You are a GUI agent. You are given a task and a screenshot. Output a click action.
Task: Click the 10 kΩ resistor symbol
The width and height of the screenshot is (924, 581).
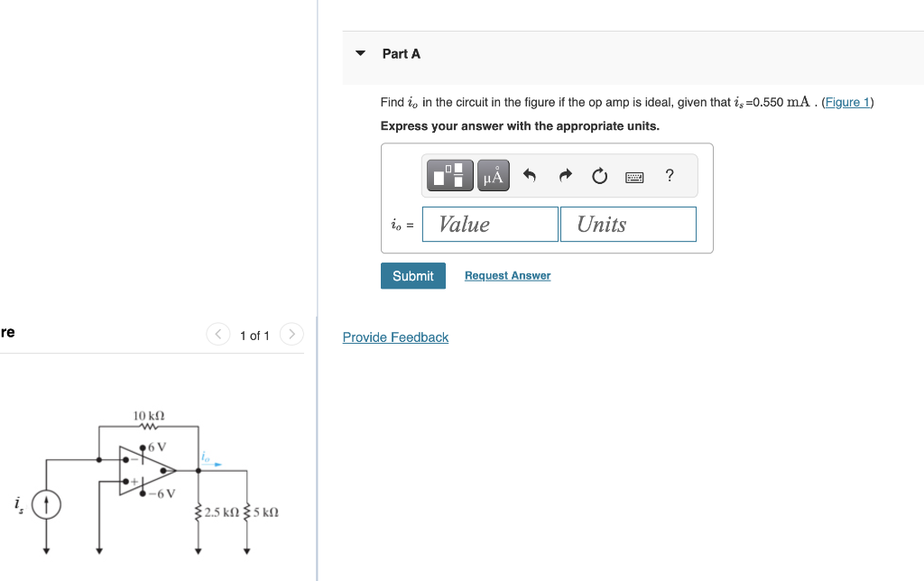(146, 426)
